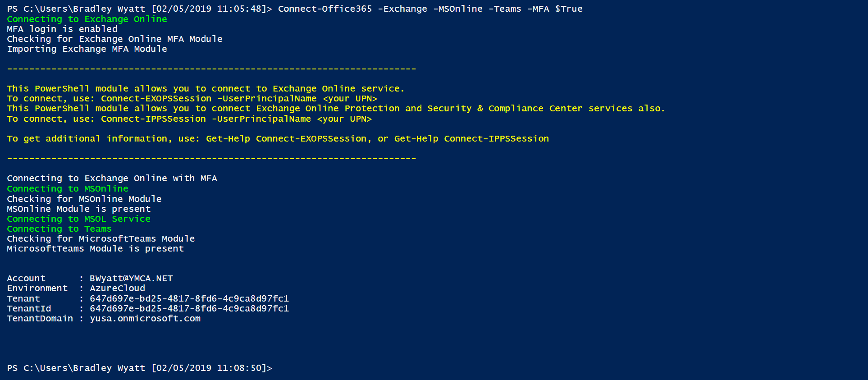Click the TenantDomain yusa.onmicrosoft.com value

[x=145, y=318]
